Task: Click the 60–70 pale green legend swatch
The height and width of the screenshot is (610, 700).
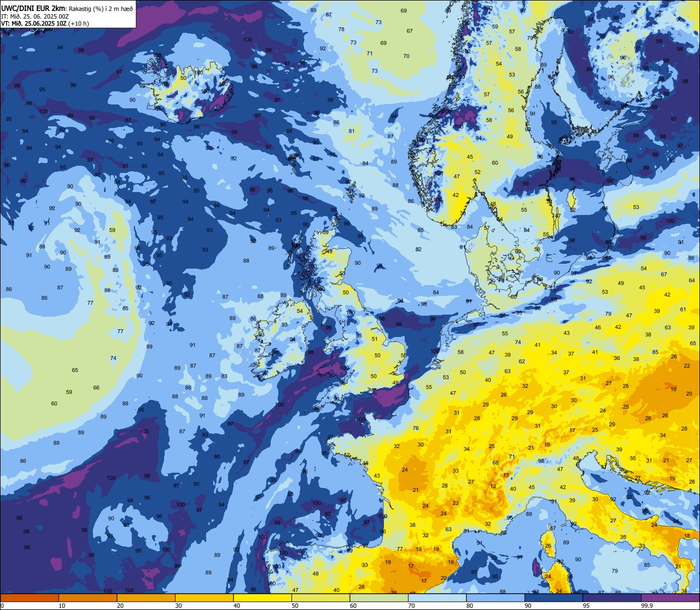Action: click(379, 597)
